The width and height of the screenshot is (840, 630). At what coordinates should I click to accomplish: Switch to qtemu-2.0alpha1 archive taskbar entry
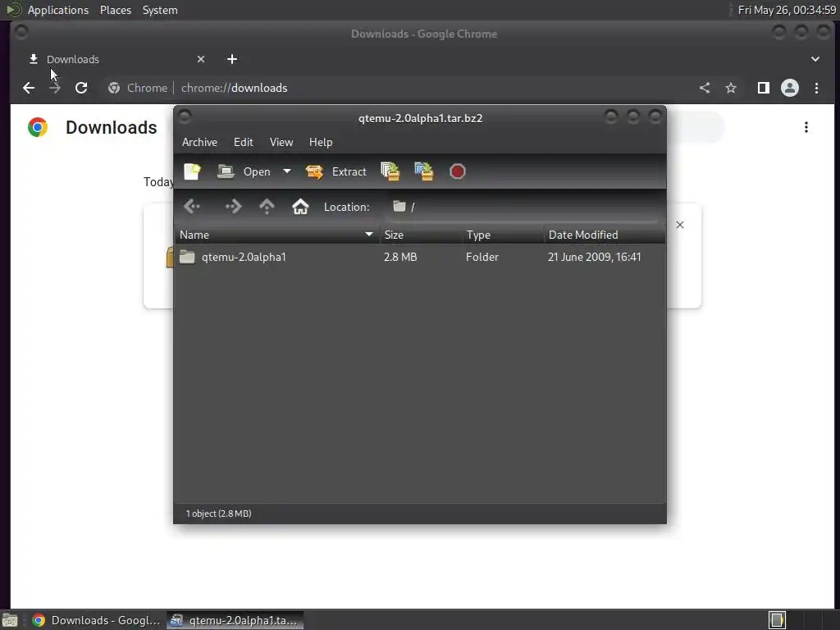pyautogui.click(x=235, y=620)
